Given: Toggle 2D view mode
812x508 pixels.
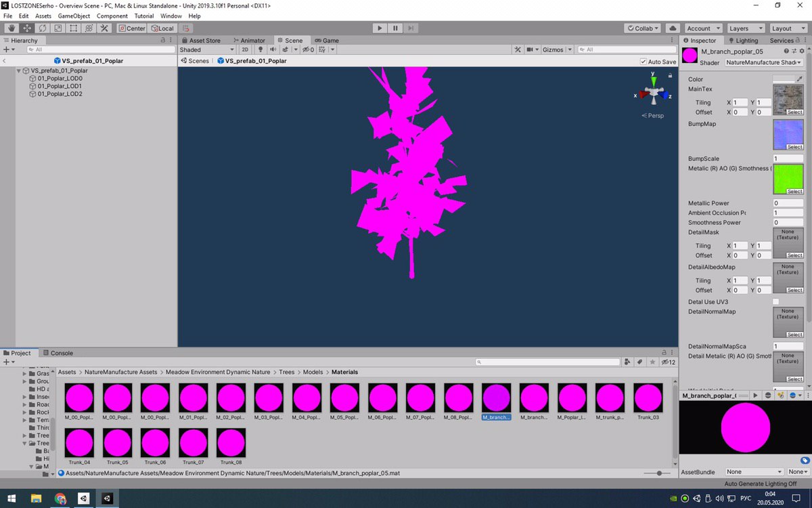Looking at the screenshot, I should 246,49.
